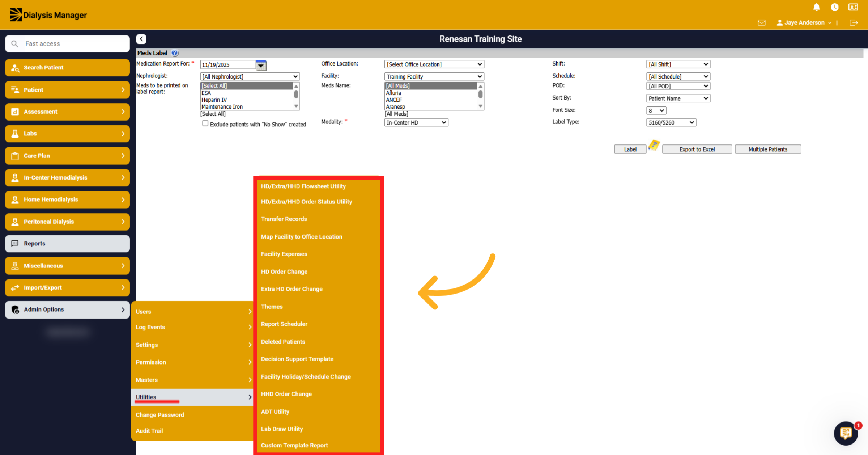868x455 pixels.
Task: Click the Labs flask sidebar item
Action: click(x=67, y=134)
